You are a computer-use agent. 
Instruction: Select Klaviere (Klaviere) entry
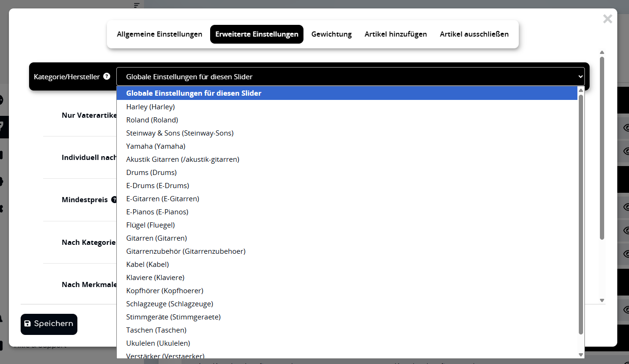347,277
